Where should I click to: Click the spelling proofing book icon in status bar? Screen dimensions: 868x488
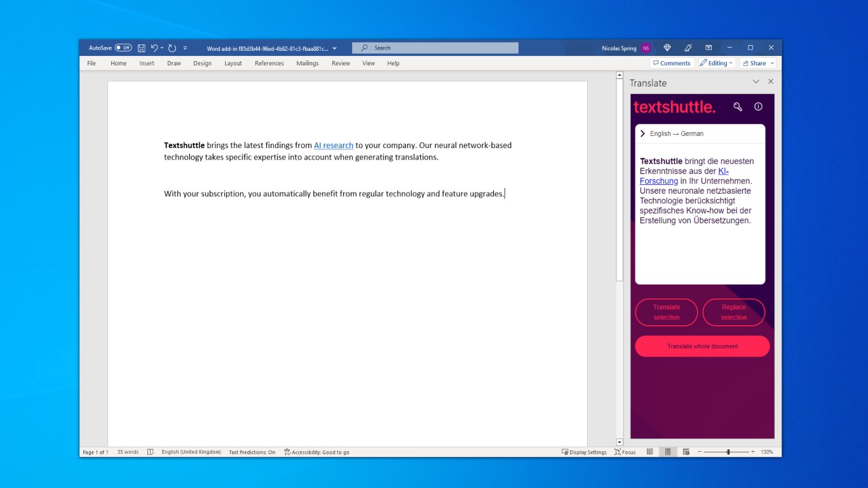(x=151, y=452)
